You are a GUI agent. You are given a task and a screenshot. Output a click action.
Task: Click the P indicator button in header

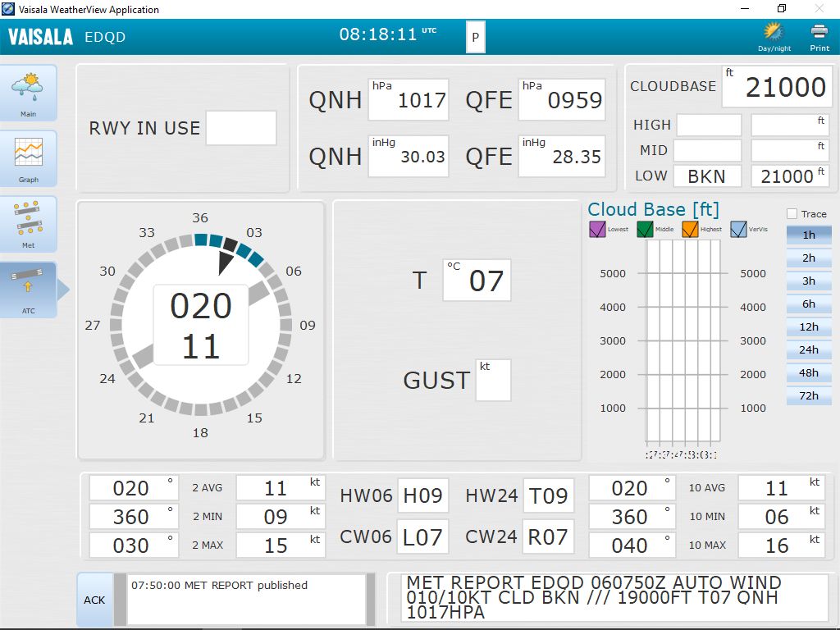pos(475,37)
